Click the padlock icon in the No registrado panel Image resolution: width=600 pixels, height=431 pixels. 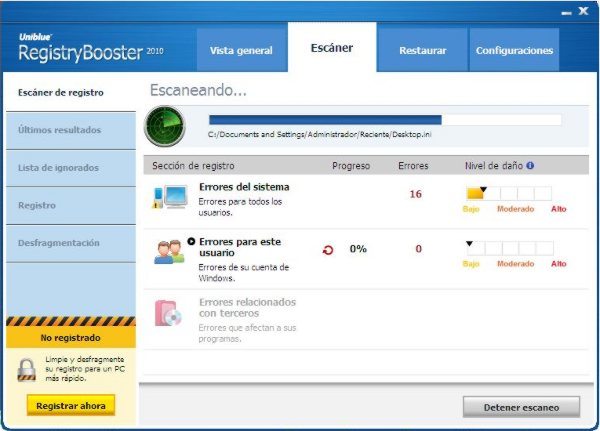point(26,370)
